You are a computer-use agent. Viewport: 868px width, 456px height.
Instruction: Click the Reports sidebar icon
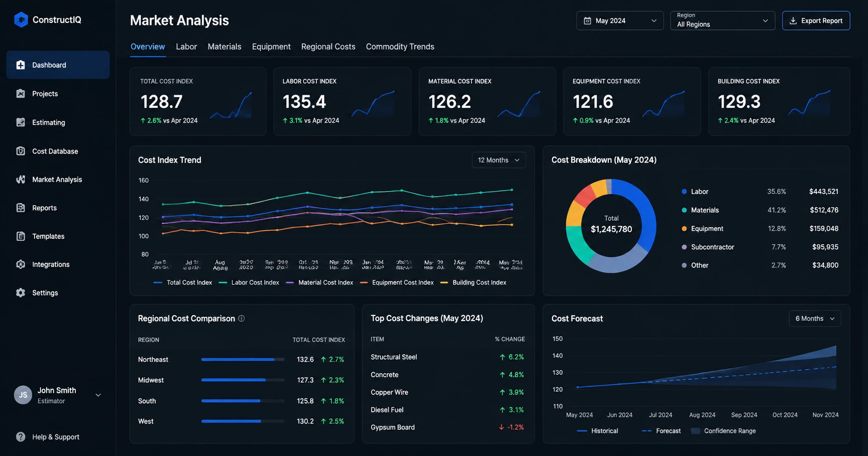pyautogui.click(x=21, y=208)
